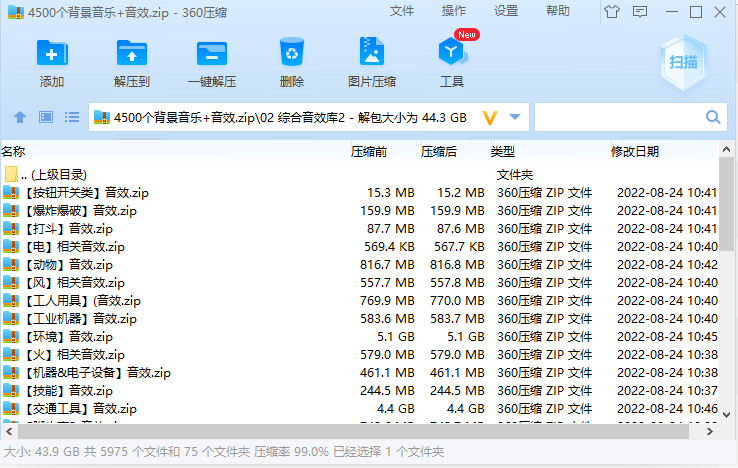
Task: Open the 设置 (Settings) menu
Action: (x=506, y=11)
